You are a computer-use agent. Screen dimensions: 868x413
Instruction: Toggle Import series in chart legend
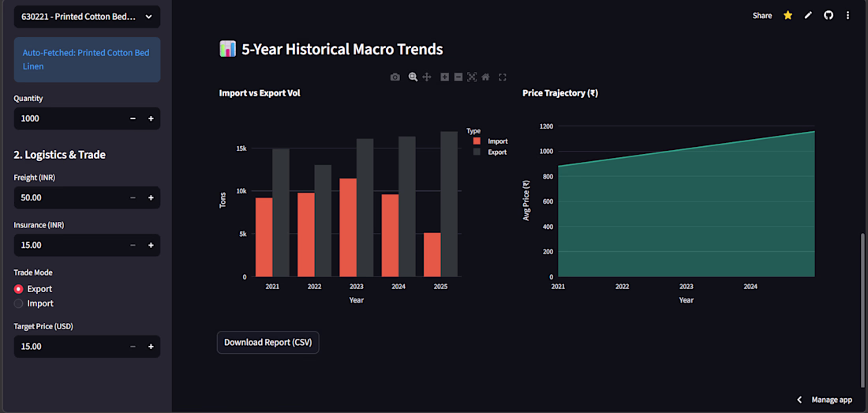(x=490, y=141)
